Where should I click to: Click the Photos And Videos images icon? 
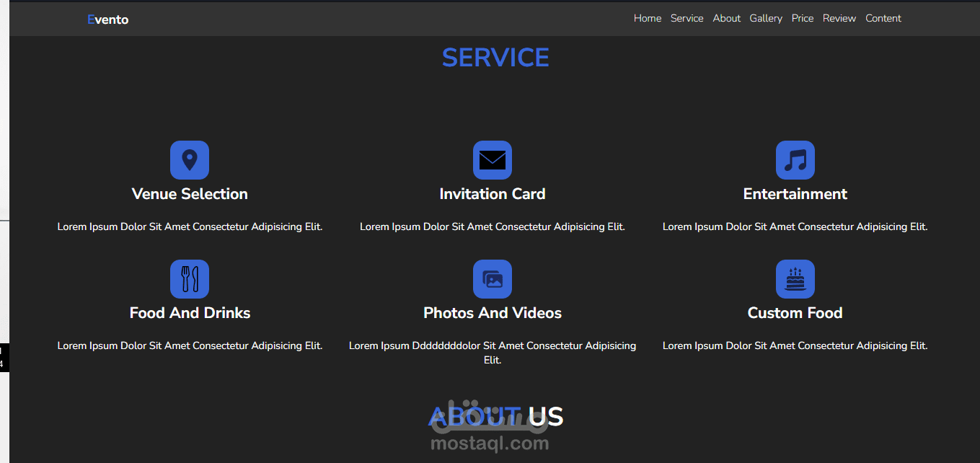(x=493, y=279)
